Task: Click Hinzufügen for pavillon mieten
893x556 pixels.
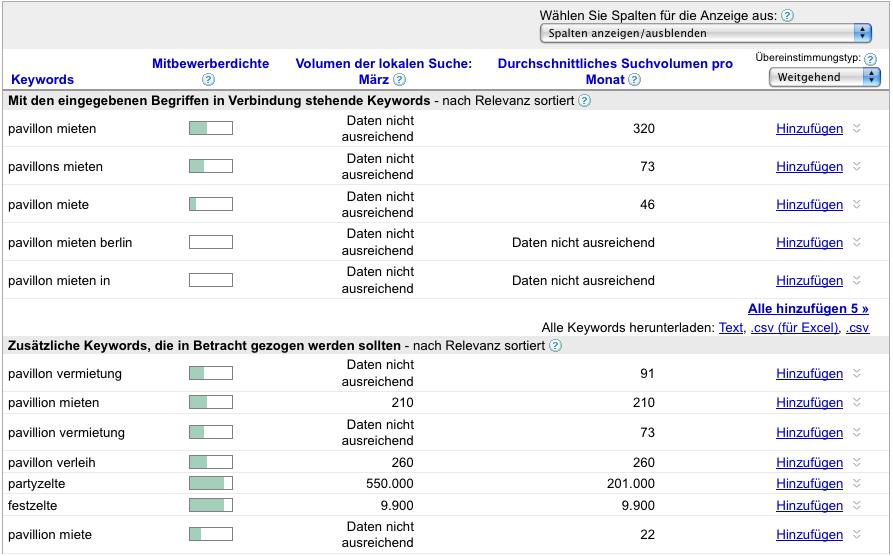Action: click(809, 129)
